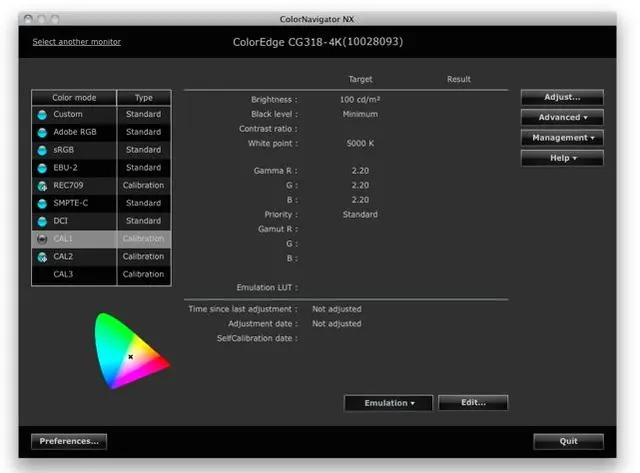Click the white point marker on gamut diagram
Screen dimensions: 640x473
coord(131,357)
